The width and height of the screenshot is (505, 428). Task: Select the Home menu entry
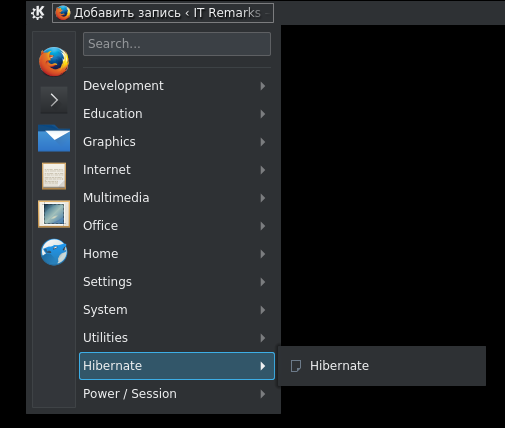[177, 254]
